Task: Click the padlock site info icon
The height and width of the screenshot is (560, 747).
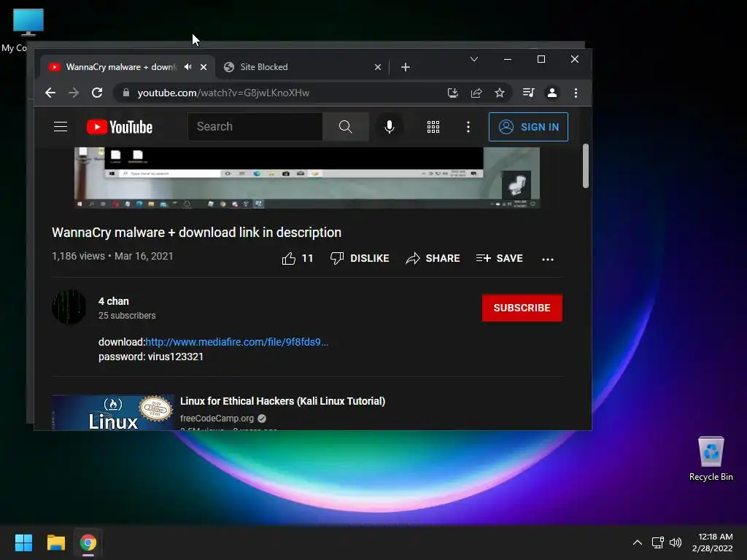Action: 125,93
